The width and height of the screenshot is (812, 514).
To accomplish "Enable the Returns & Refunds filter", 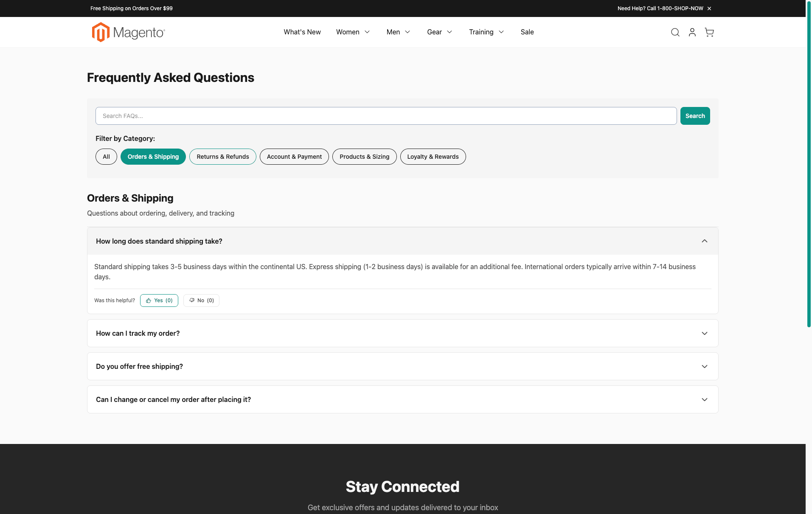I will click(x=222, y=156).
